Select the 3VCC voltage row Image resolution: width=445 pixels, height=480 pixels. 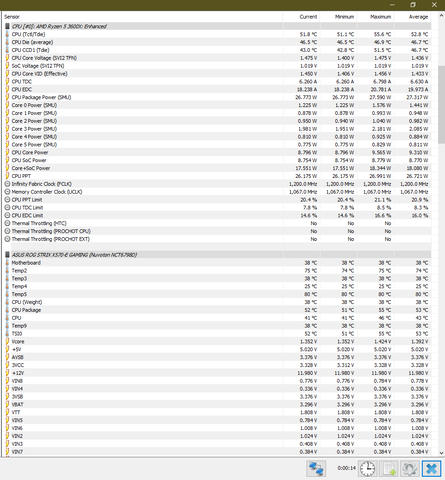(218, 365)
